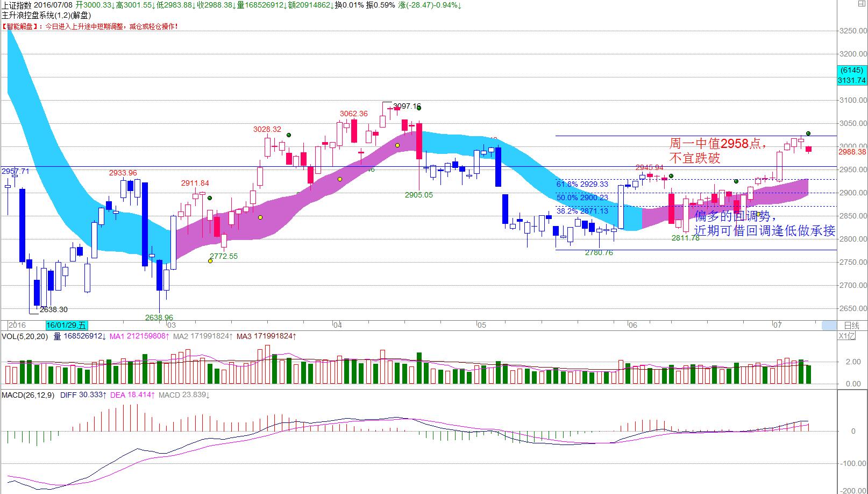Click the 2780.76 low price label
Screen dimensions: 868x494
(599, 252)
